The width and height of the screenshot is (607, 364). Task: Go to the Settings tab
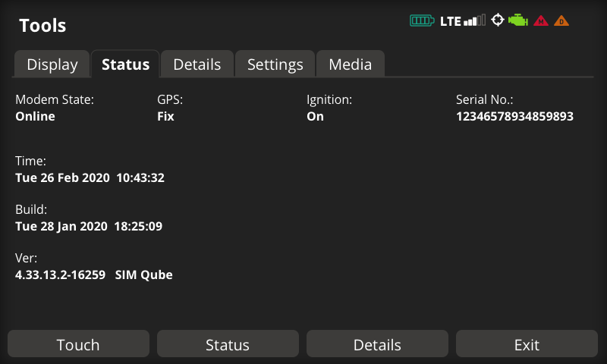pyautogui.click(x=275, y=64)
